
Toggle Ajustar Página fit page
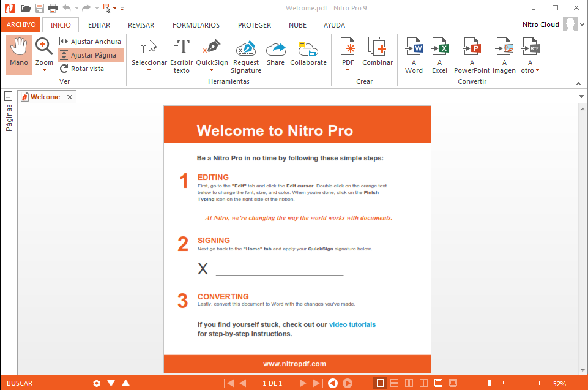point(90,55)
